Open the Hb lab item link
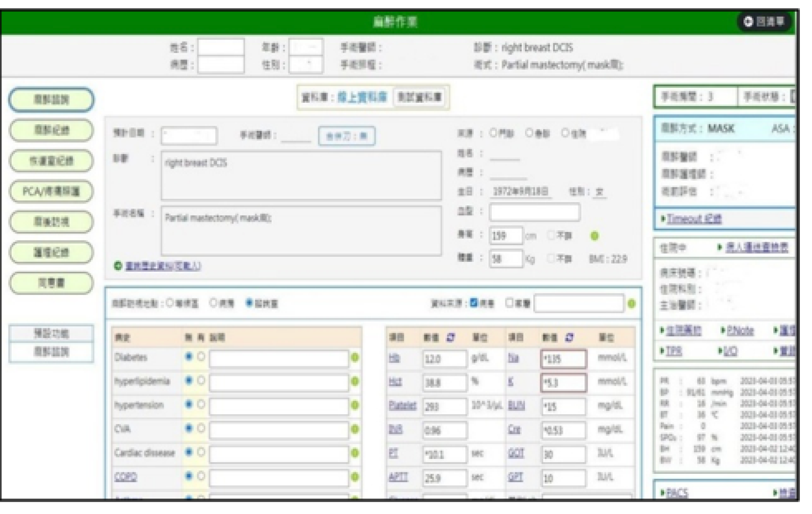The image size is (812, 514). (x=394, y=358)
